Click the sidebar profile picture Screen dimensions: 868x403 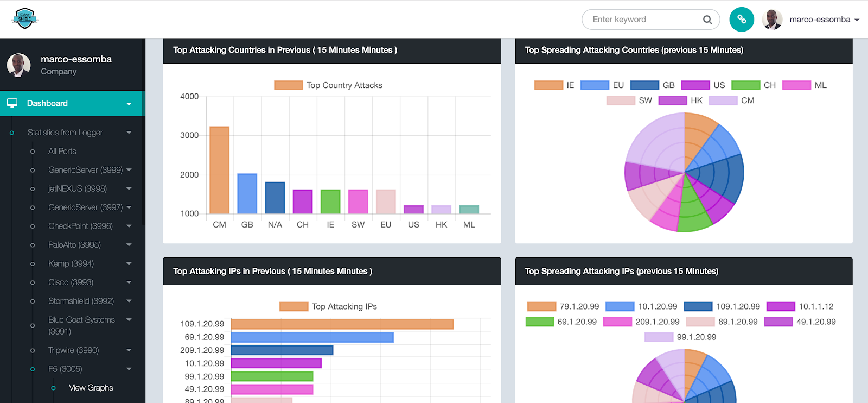tap(18, 65)
